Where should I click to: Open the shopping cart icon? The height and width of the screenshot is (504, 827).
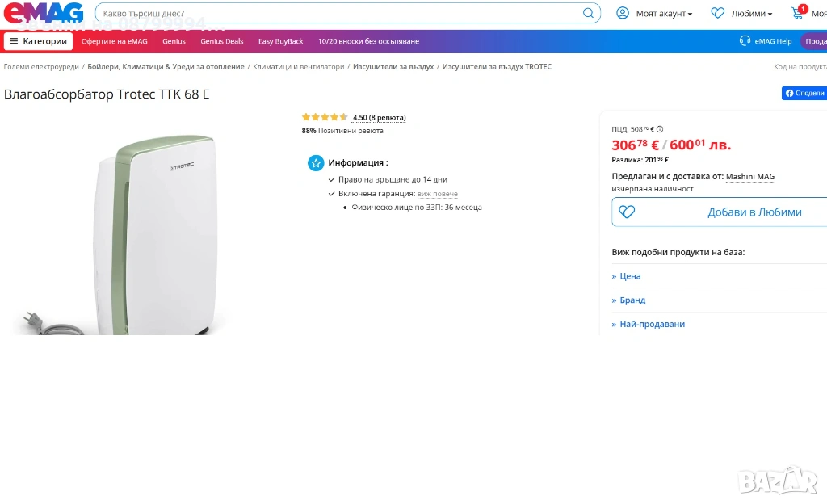click(x=798, y=13)
